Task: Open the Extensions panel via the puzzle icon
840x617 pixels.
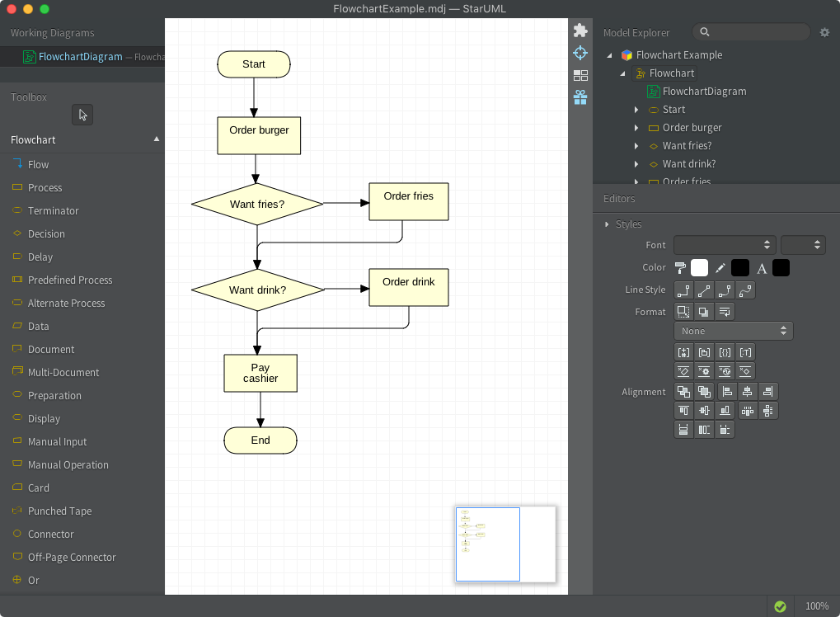Action: point(580,29)
